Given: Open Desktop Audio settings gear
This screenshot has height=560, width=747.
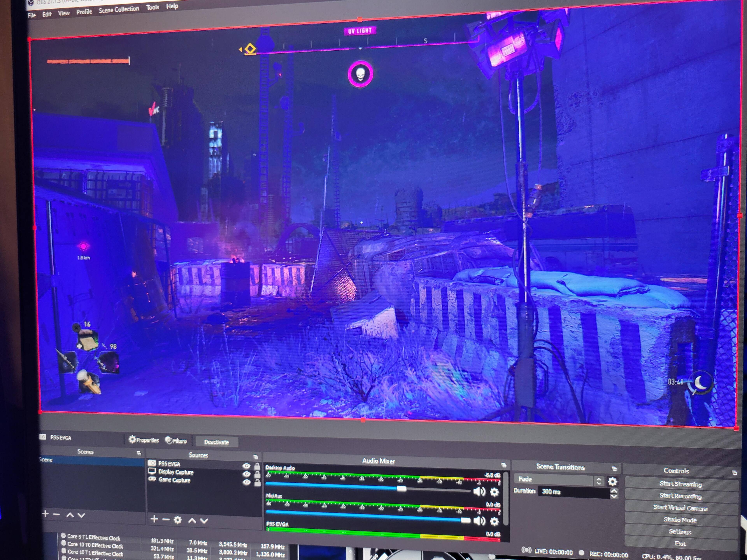Looking at the screenshot, I should click(494, 492).
